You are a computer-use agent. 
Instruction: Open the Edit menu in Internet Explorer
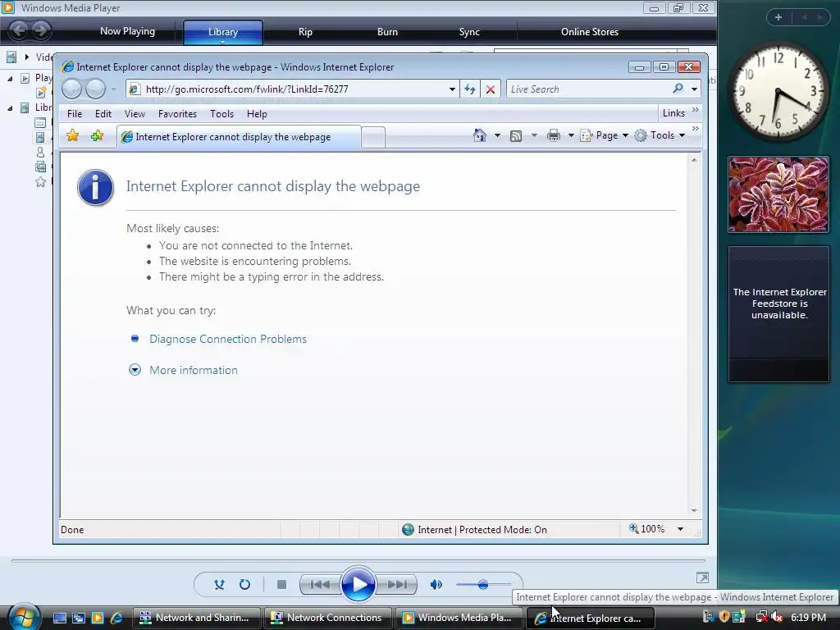[103, 113]
